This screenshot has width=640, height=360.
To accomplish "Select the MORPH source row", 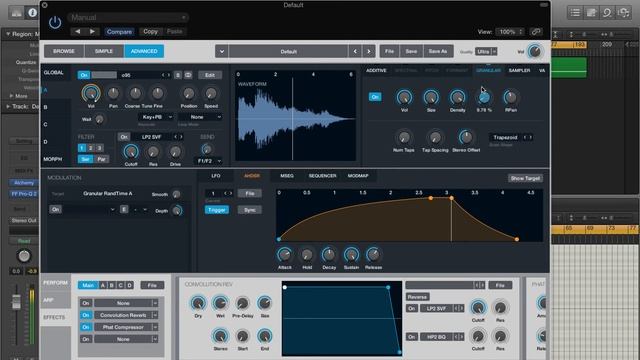I will coord(53,159).
